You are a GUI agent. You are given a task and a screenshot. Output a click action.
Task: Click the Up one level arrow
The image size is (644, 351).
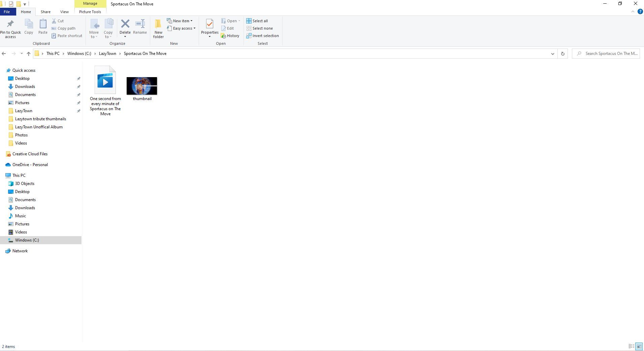tap(29, 54)
